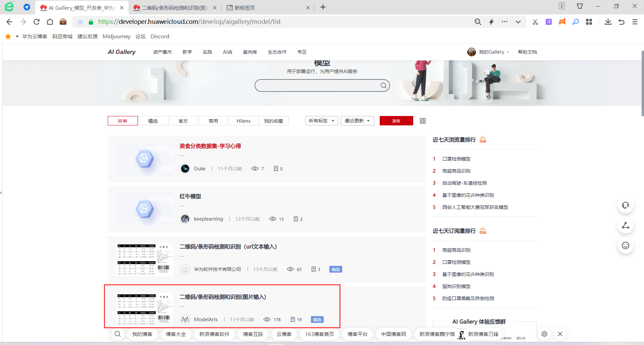Image resolution: width=644 pixels, height=345 pixels.
Task: Open the downloads panel
Action: [x=608, y=22]
